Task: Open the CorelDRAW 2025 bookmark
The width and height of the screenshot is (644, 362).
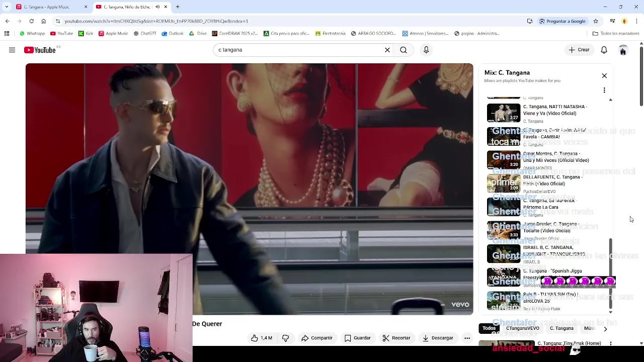Action: [235, 34]
